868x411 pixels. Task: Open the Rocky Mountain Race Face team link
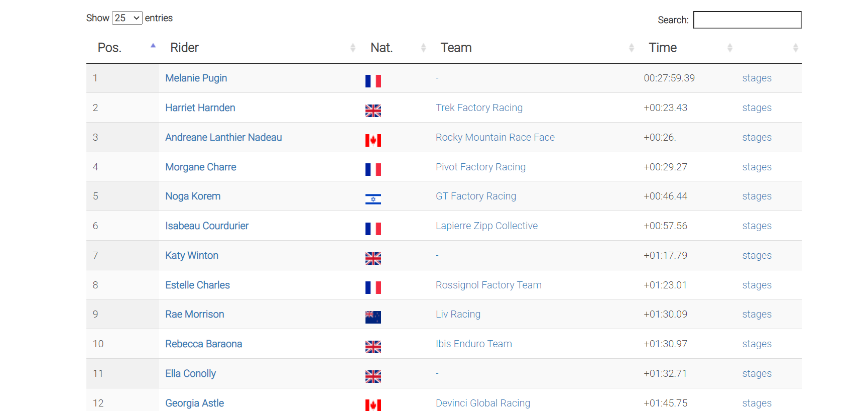[495, 137]
